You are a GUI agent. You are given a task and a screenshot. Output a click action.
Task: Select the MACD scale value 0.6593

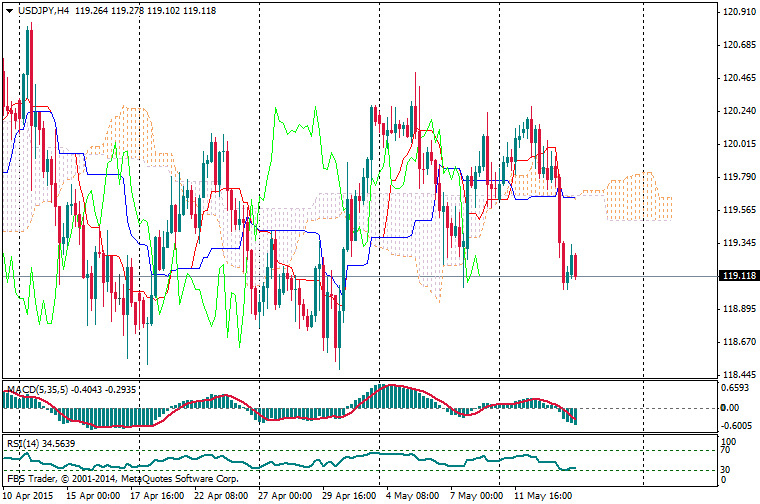(x=737, y=388)
